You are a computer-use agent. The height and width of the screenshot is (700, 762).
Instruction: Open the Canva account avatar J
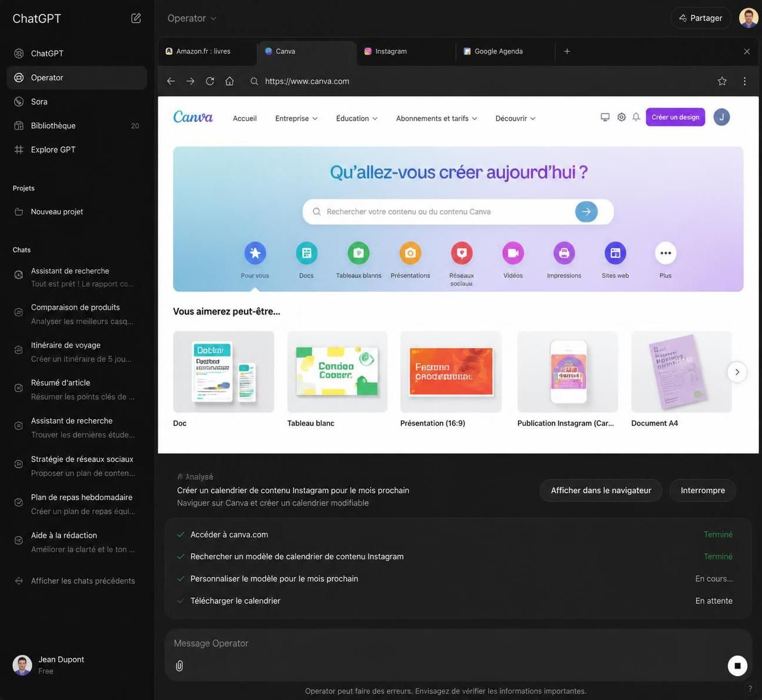coord(722,117)
